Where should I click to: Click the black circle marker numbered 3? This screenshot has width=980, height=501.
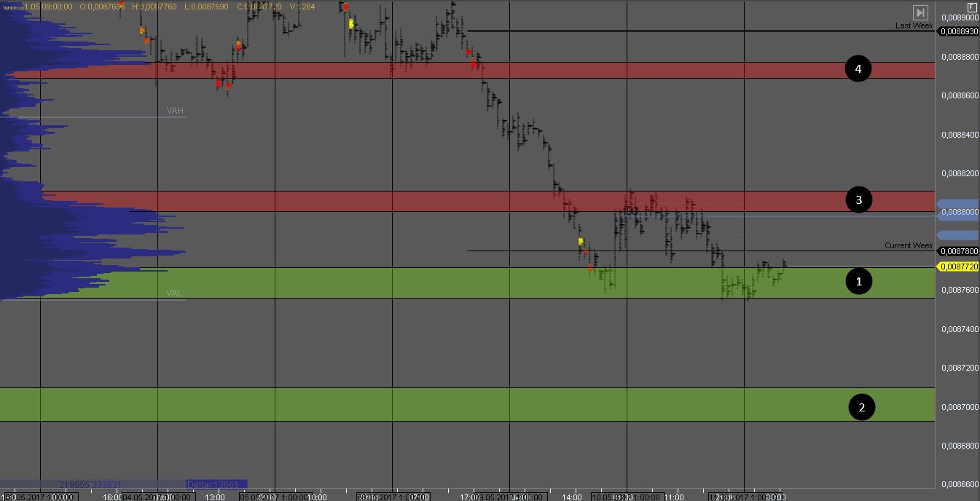tap(858, 200)
